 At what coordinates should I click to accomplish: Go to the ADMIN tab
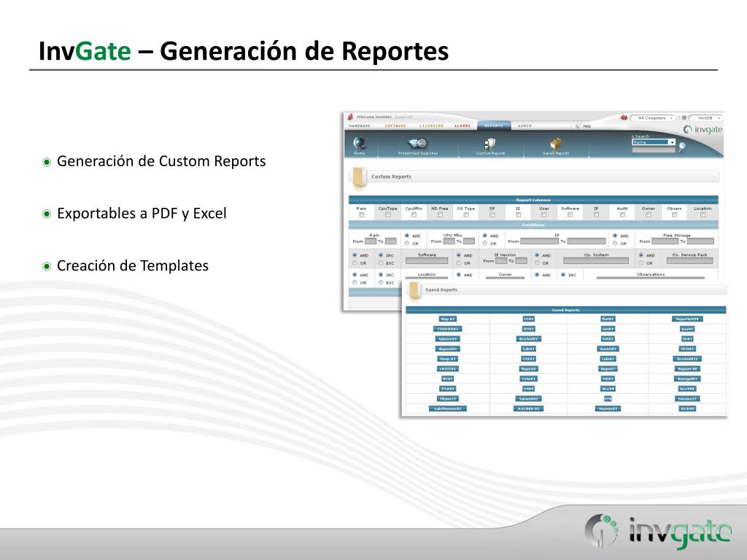(525, 126)
